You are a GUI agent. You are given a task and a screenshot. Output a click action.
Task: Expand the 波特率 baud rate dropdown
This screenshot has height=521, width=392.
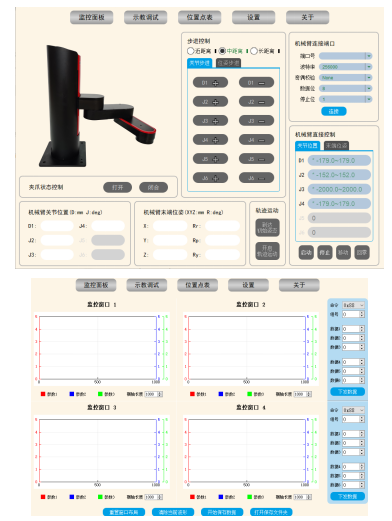369,67
